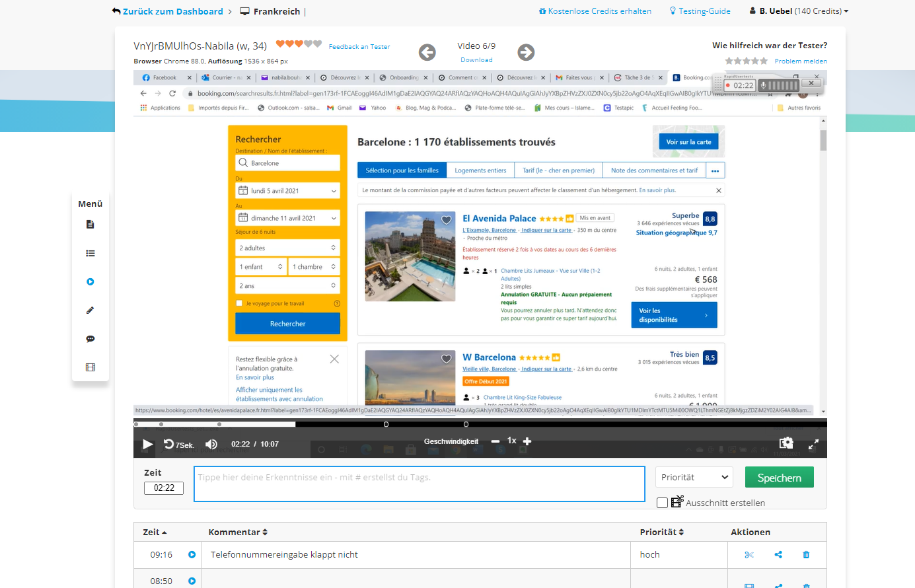The height and width of the screenshot is (588, 915).
Task: Open the notes document icon in sidebar menu
Action: (x=90, y=224)
